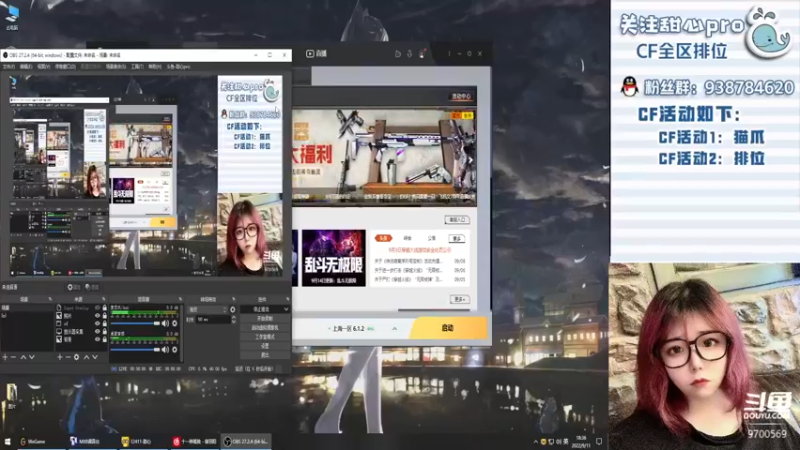Click notification icon with red dot in launcher
Image resolution: width=800 pixels, height=450 pixels.
pos(422,54)
